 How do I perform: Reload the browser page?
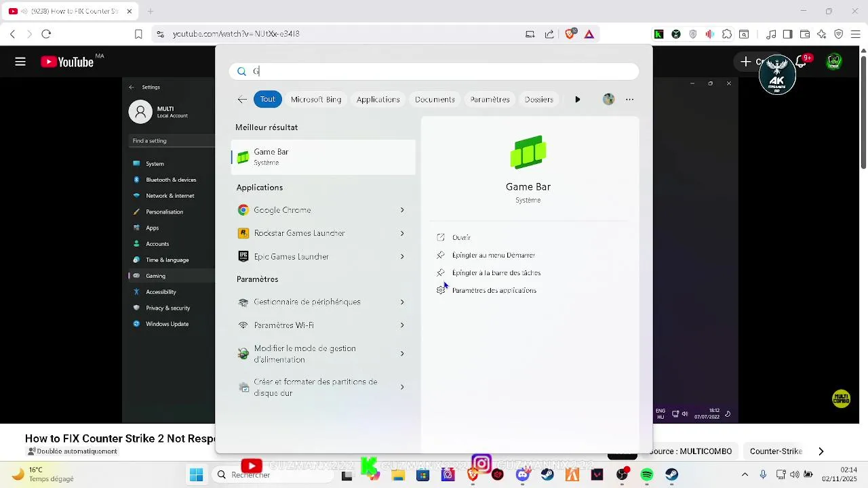click(46, 34)
